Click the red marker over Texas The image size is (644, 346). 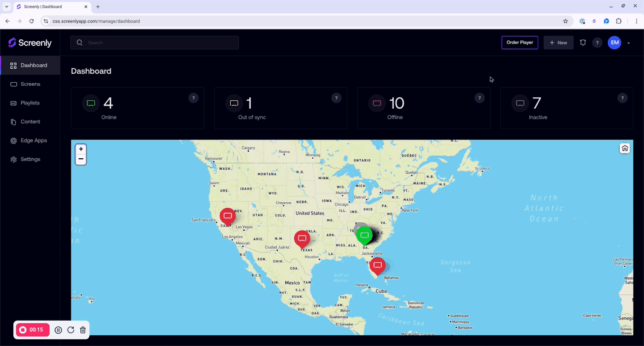pyautogui.click(x=302, y=239)
